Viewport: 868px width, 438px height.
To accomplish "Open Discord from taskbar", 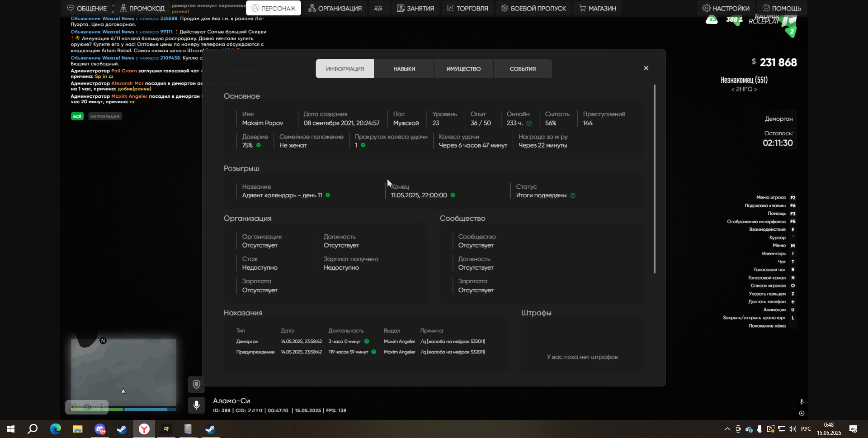I will point(100,429).
